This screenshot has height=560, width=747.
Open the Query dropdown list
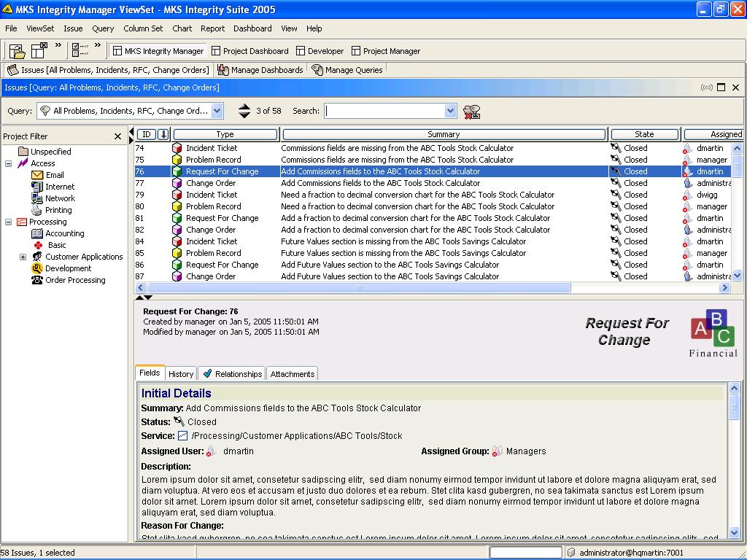217,111
